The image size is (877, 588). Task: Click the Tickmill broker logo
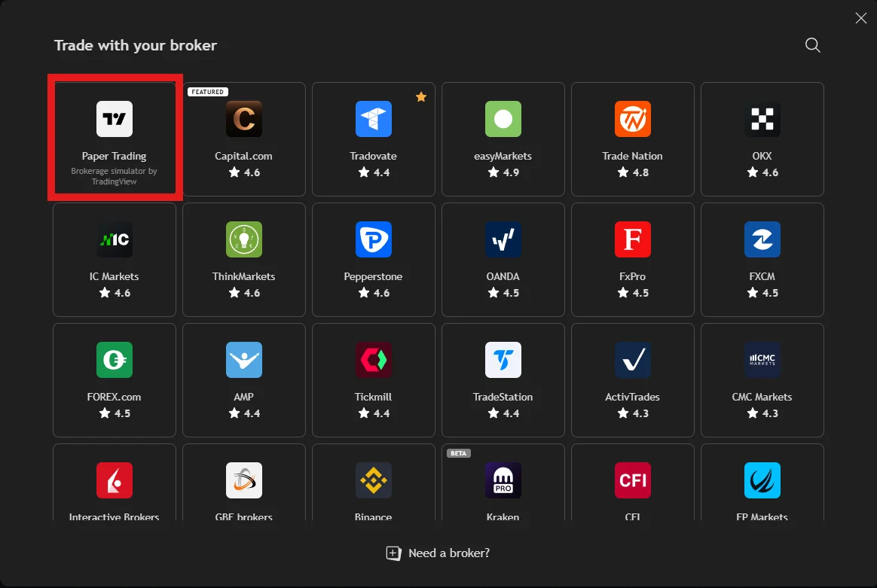(x=374, y=360)
